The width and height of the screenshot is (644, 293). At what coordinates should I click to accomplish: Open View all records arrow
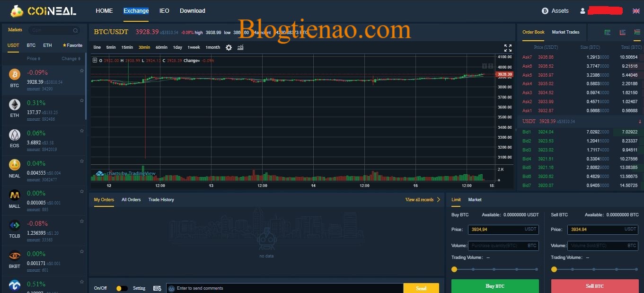(x=438, y=200)
